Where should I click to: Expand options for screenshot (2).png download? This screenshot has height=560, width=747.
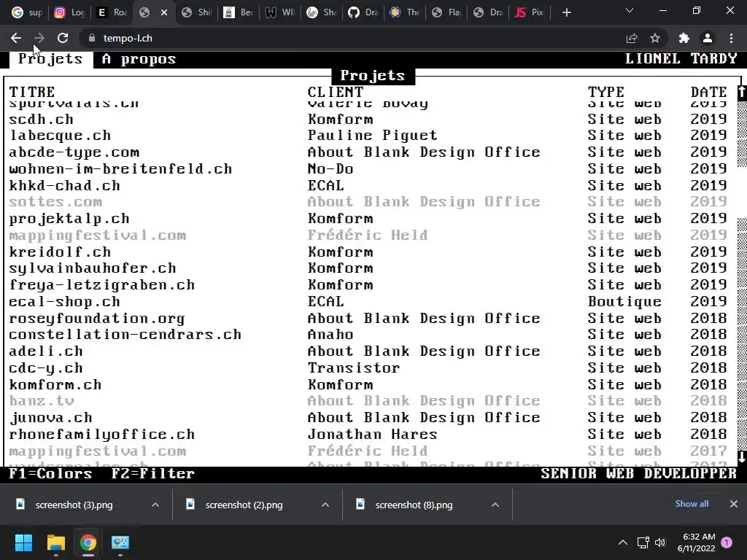coord(325,505)
